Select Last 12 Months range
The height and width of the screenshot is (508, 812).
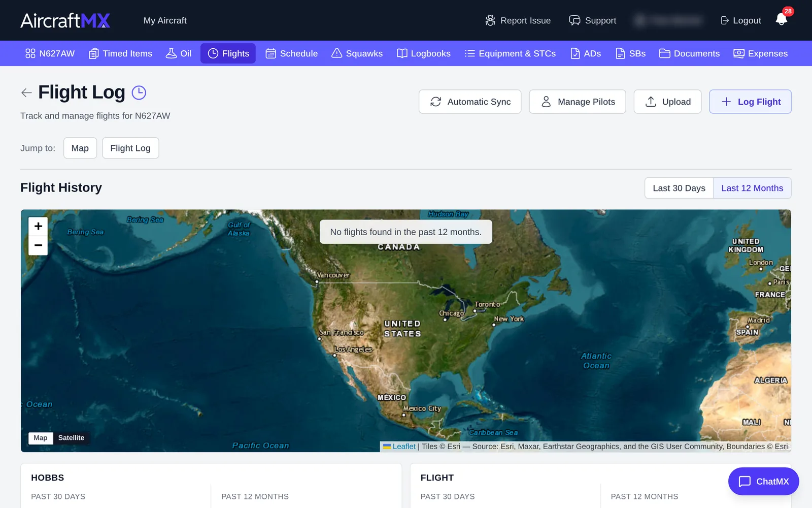click(x=752, y=188)
